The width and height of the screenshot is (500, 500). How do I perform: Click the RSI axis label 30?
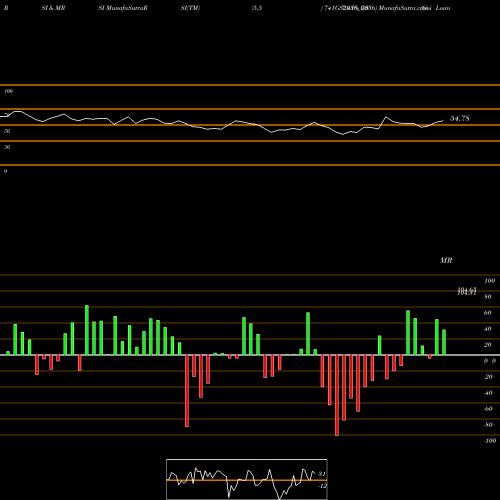(7, 147)
